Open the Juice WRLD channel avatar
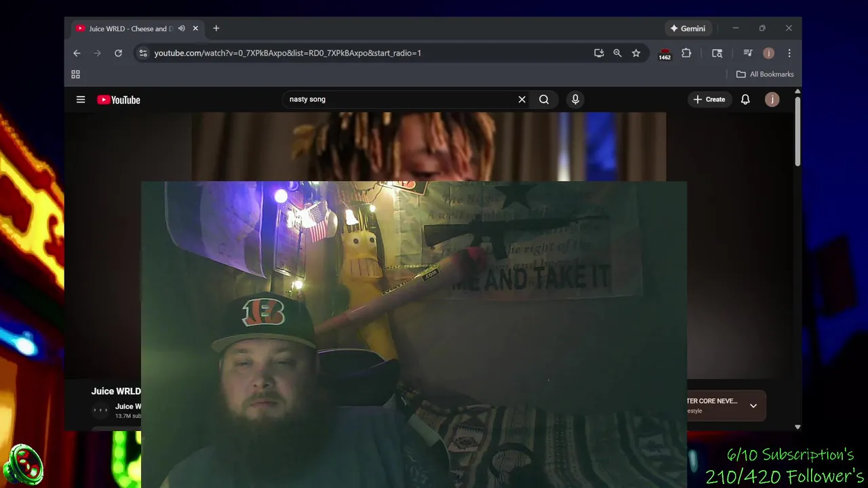 tap(100, 410)
